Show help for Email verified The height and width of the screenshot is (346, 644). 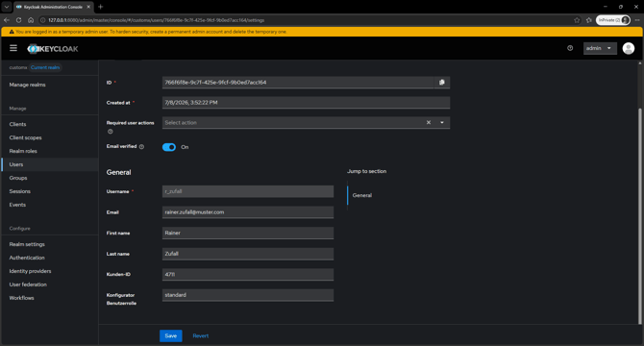coord(141,146)
